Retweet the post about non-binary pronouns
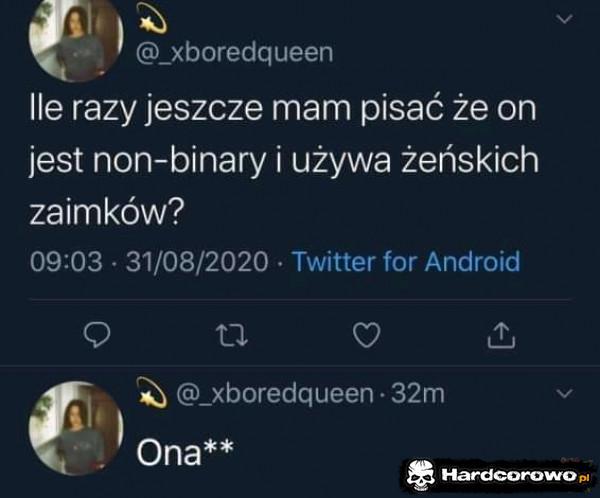 pyautogui.click(x=232, y=335)
